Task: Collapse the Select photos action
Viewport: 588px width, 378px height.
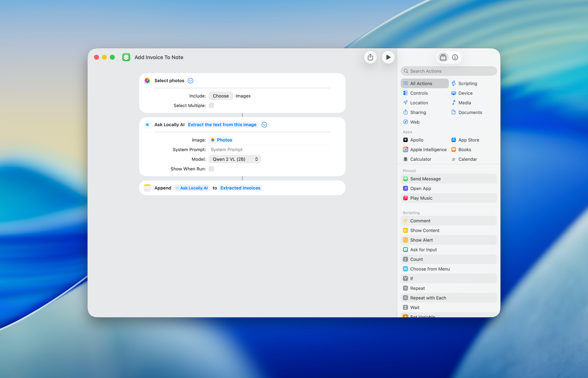Action: click(190, 80)
